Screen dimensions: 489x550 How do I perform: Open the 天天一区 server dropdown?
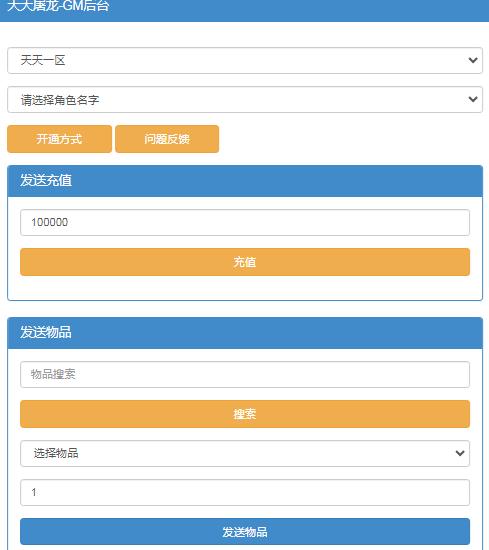[x=245, y=61]
